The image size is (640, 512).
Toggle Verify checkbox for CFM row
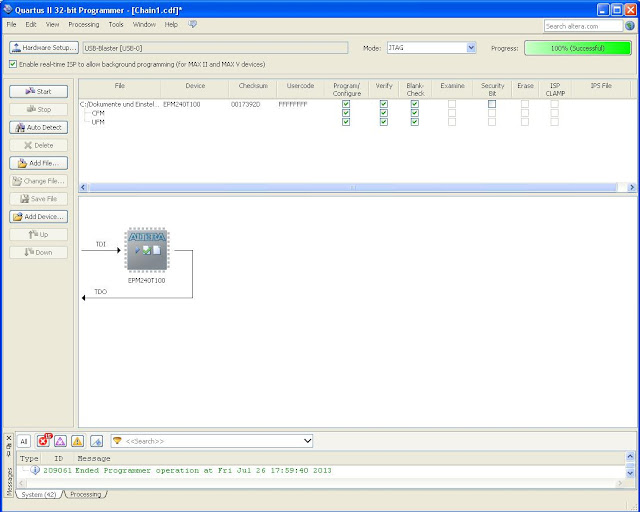(x=384, y=113)
